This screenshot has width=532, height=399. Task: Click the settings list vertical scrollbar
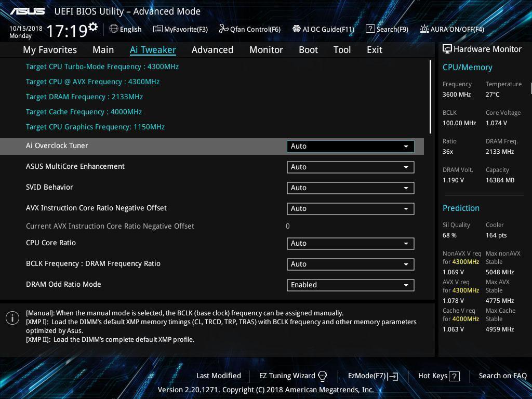pos(430,97)
